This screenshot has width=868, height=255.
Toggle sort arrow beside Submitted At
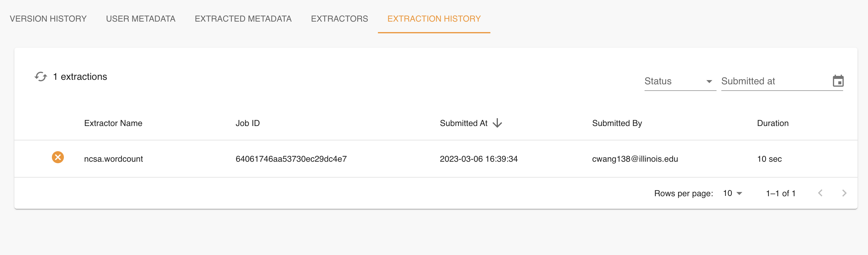(x=497, y=123)
